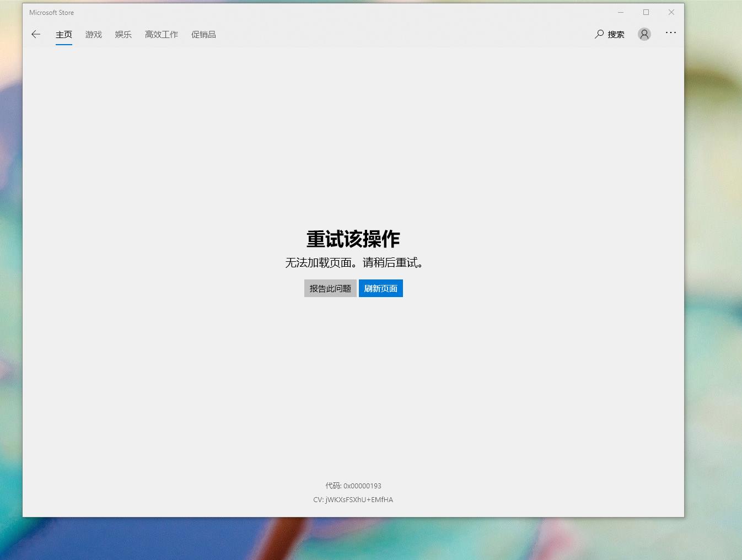This screenshot has width=742, height=560.
Task: Open the 促销品 tab
Action: tap(203, 34)
